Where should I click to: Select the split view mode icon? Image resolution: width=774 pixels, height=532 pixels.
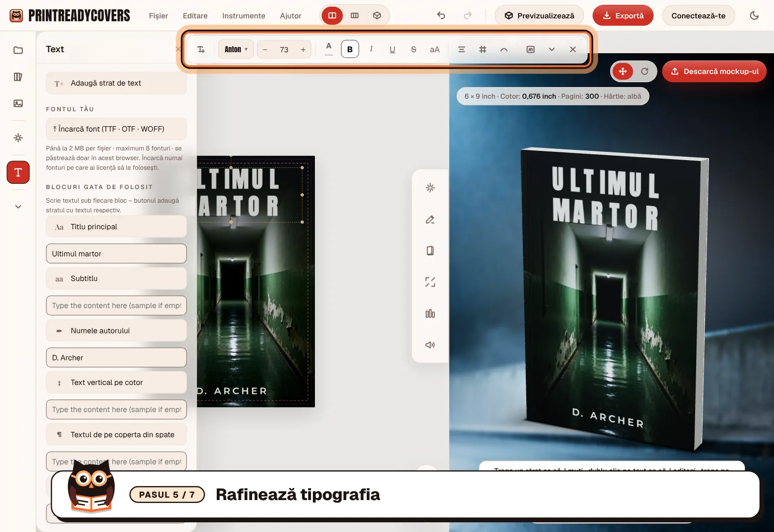point(332,15)
